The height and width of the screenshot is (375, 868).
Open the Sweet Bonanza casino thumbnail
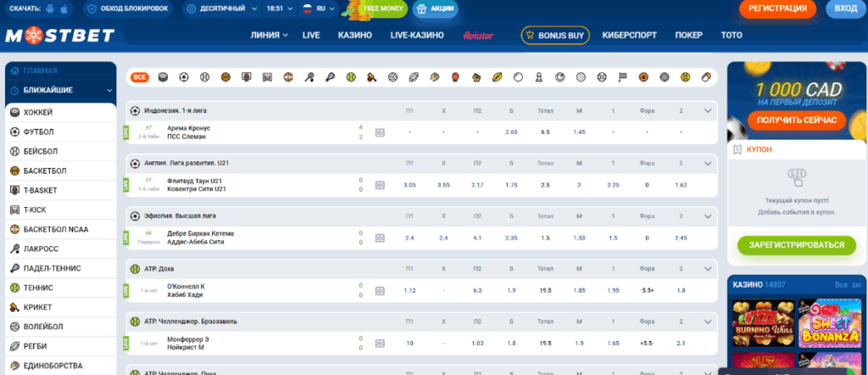pos(830,323)
